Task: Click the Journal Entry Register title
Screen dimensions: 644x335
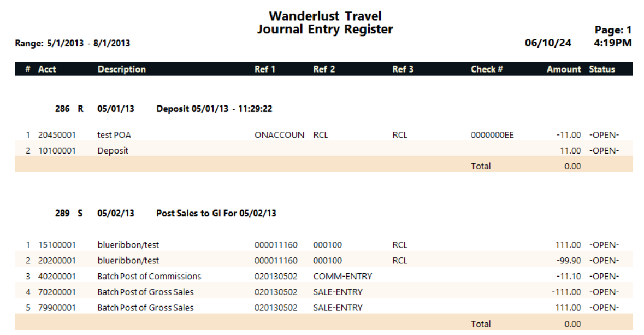Action: tap(325, 29)
